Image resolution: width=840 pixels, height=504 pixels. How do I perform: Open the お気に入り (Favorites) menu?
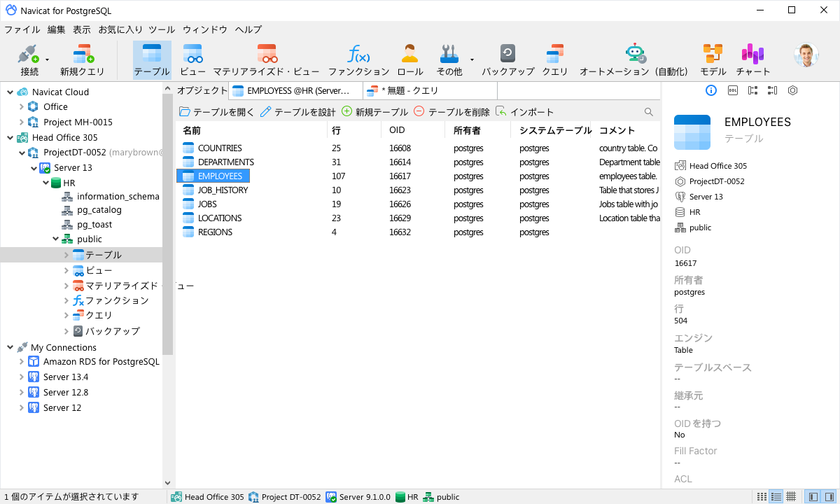coord(120,29)
